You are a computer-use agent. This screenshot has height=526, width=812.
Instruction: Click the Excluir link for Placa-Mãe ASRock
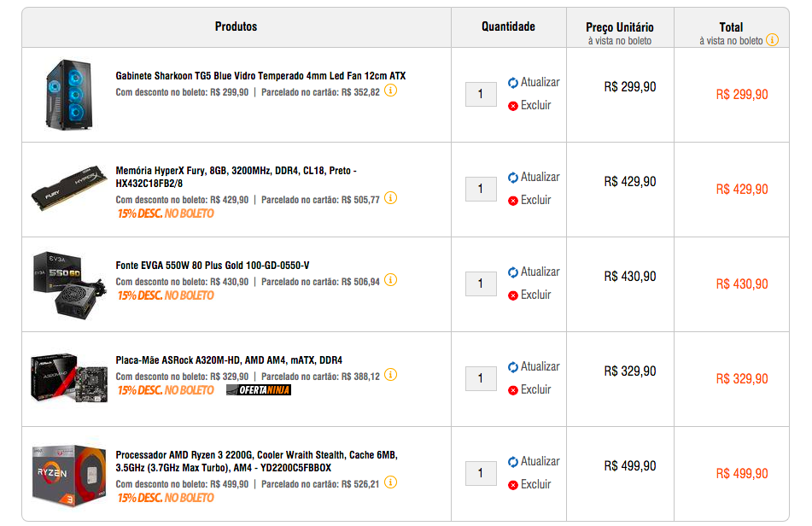(535, 389)
